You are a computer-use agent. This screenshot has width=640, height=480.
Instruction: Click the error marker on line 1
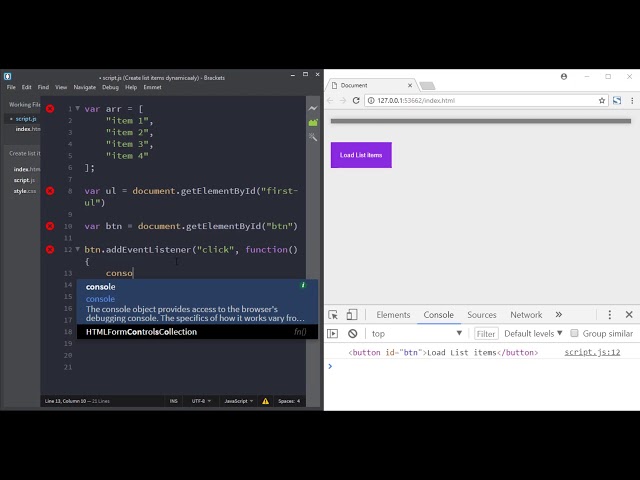coord(50,109)
